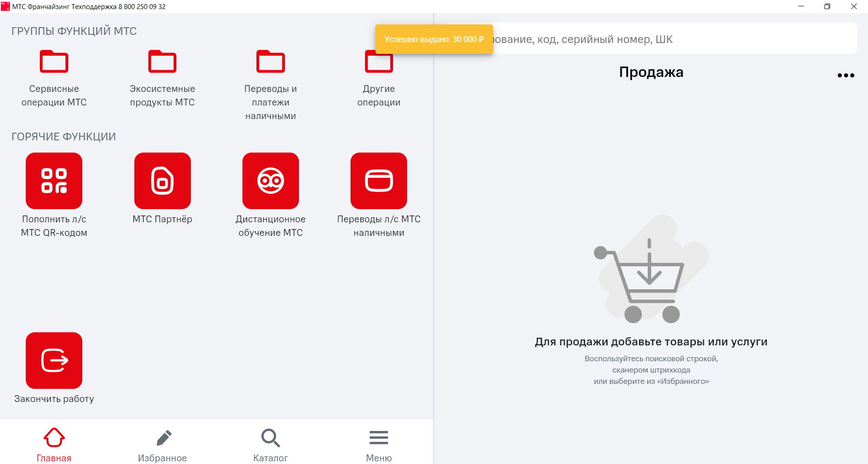Open Экосистемные продукты МТС folder
The image size is (868, 464).
pos(162,78)
